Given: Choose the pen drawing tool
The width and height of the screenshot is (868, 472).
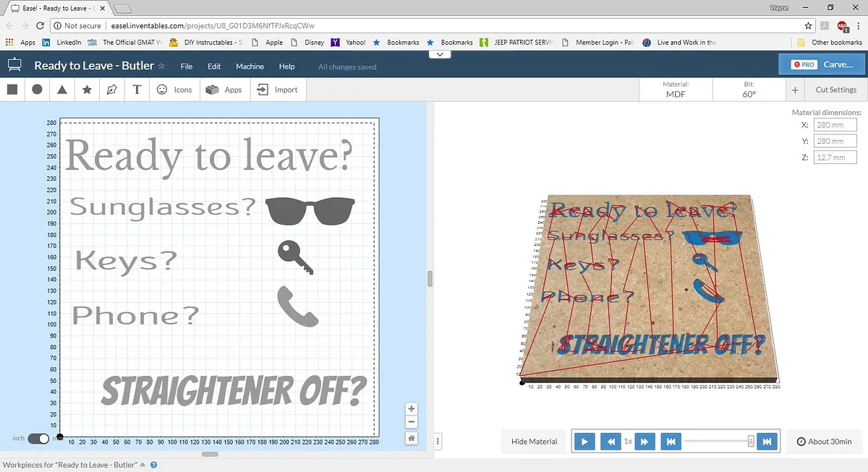Looking at the screenshot, I should (x=111, y=90).
